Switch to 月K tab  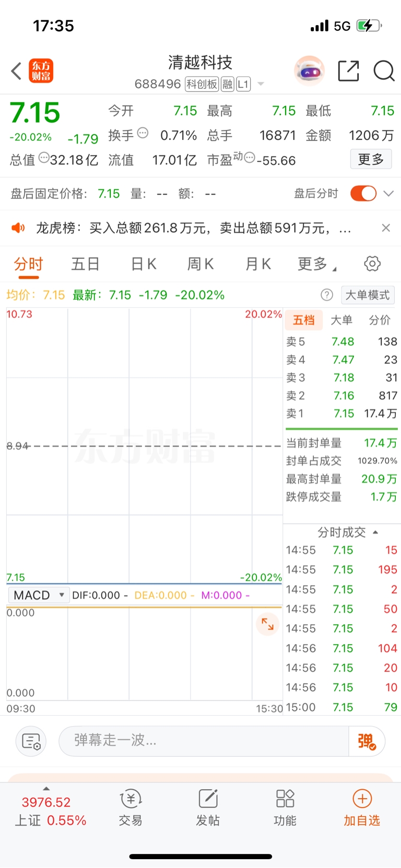coord(258,264)
